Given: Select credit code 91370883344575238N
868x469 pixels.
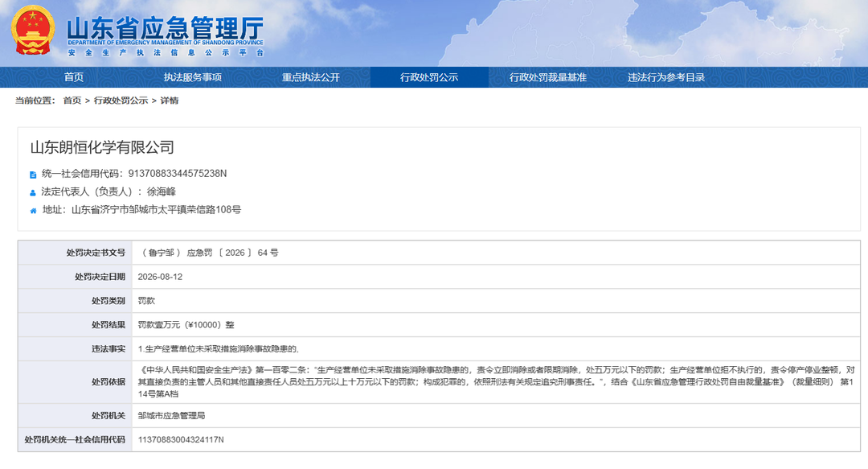Looking at the screenshot, I should (178, 174).
